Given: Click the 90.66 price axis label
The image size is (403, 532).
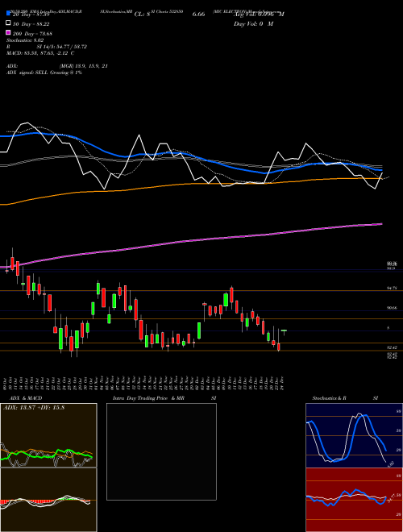Looking at the screenshot, I should [392, 308].
